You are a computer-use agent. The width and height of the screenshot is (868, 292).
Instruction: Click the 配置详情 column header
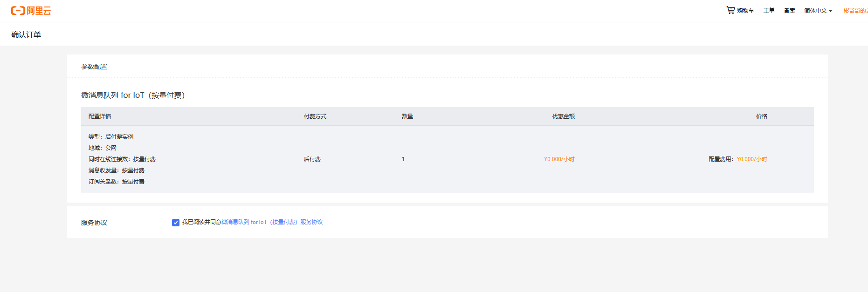tap(100, 116)
